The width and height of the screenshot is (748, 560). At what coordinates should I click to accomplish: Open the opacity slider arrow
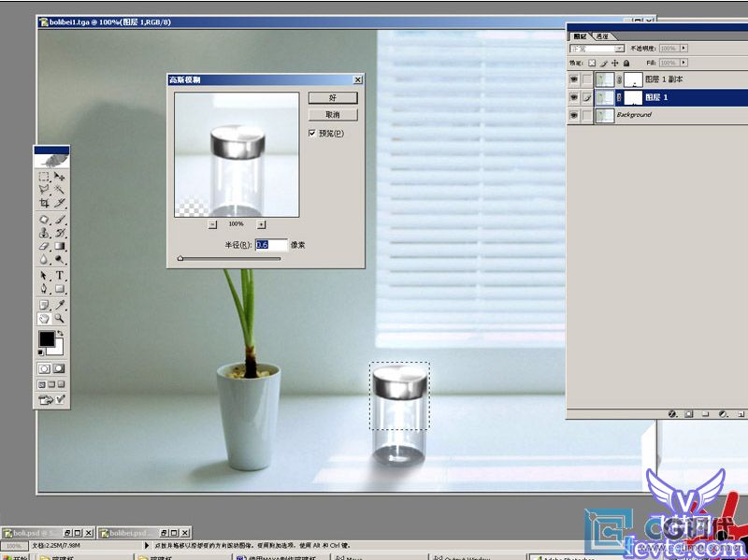click(684, 49)
